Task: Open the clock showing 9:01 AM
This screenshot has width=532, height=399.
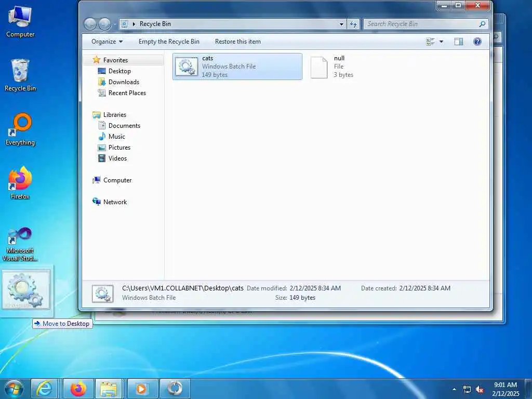Action: [505, 389]
